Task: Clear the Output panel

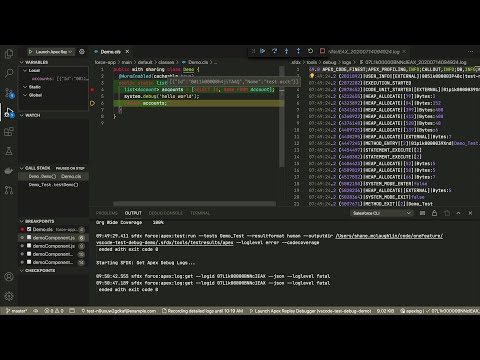Action: (422, 213)
